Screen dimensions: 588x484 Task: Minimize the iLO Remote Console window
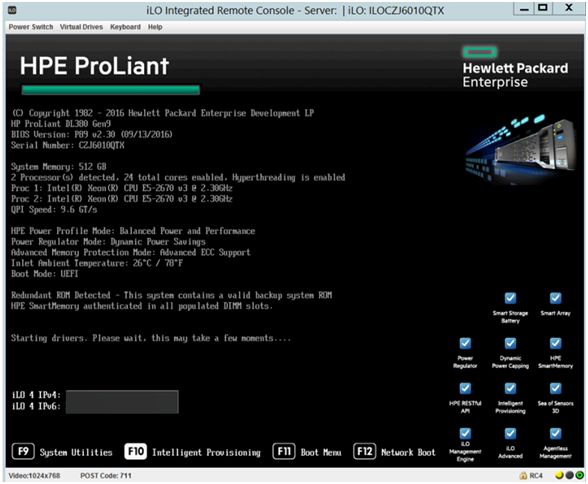pos(524,8)
